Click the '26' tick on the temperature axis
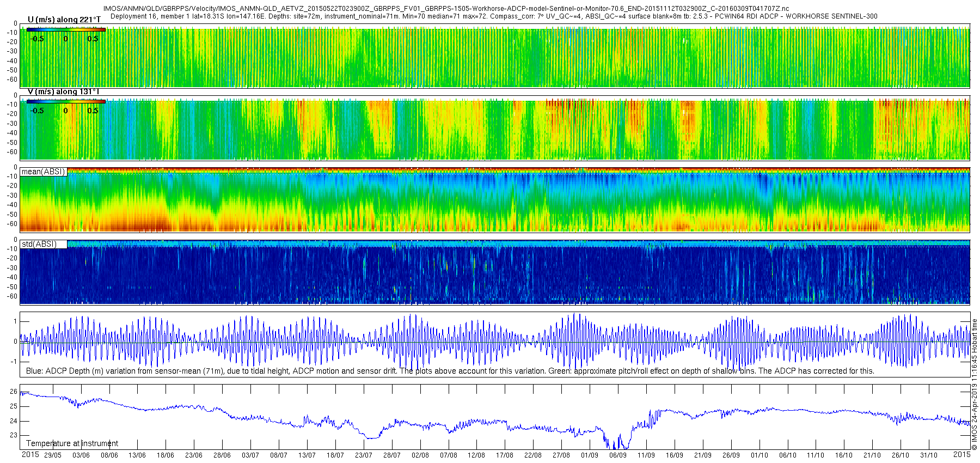This screenshot has width=980, height=463. point(14,392)
